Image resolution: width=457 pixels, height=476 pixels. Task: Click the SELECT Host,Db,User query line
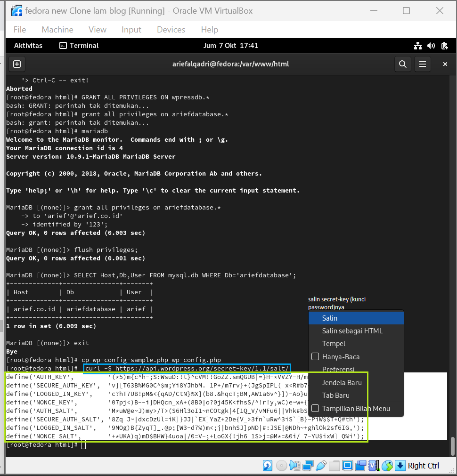pos(151,275)
